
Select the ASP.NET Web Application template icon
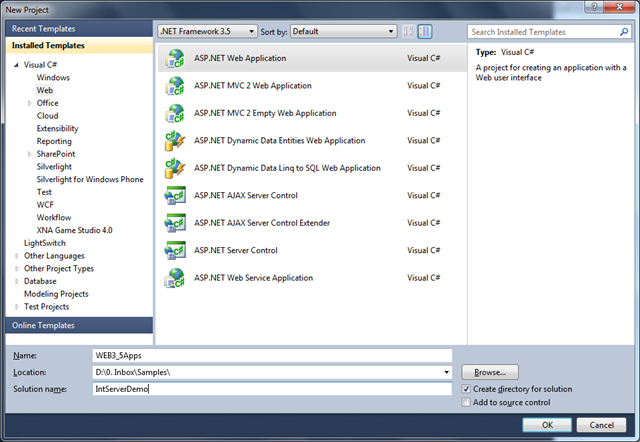coord(175,58)
